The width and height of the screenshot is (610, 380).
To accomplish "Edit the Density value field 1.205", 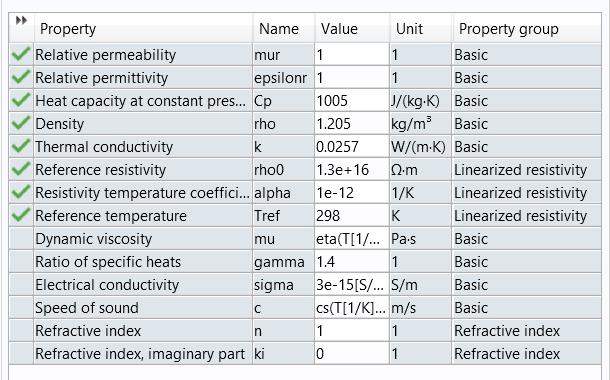I will point(352,124).
